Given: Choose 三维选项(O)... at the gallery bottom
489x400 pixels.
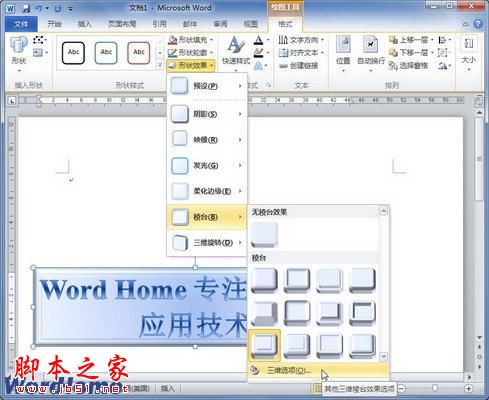Looking at the screenshot, I should click(318, 370).
